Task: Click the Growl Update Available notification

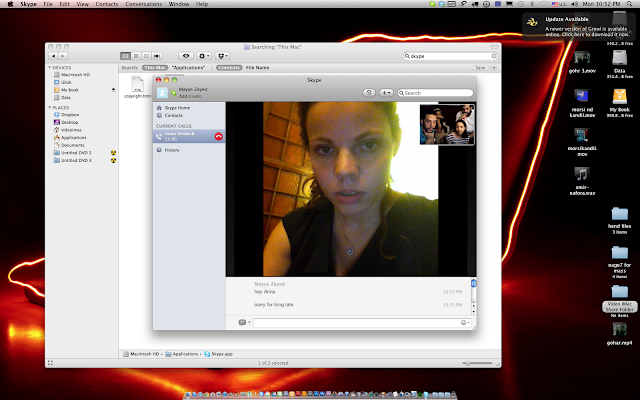Action: click(579, 27)
